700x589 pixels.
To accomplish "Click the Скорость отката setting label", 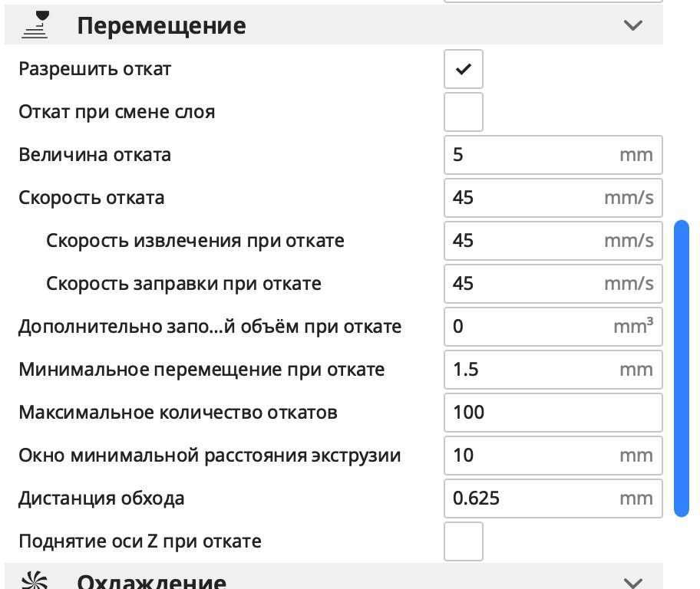I will [91, 198].
